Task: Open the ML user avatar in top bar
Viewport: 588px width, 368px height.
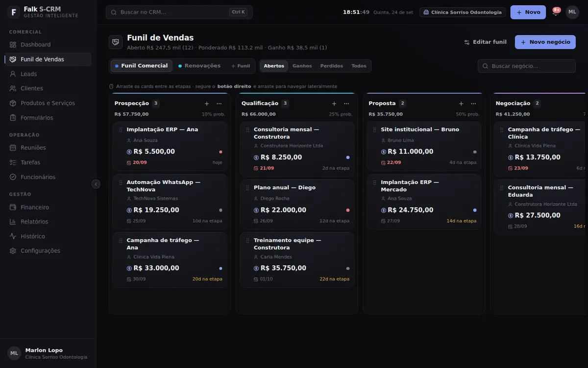Action: pyautogui.click(x=572, y=12)
